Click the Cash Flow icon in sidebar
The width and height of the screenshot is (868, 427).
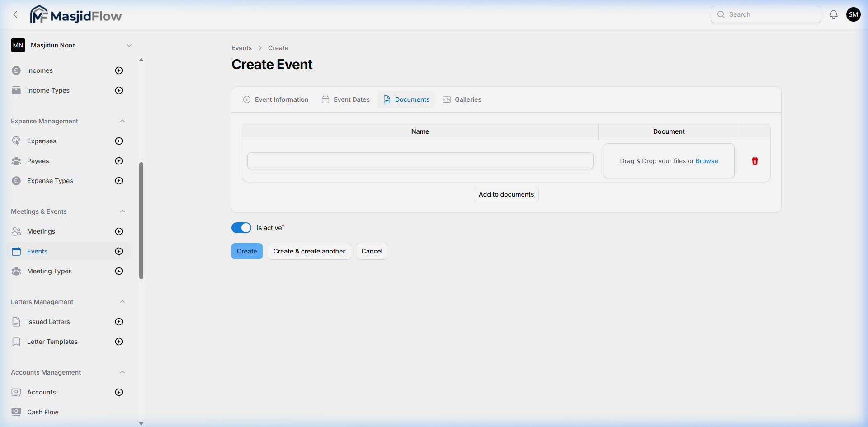pos(16,412)
